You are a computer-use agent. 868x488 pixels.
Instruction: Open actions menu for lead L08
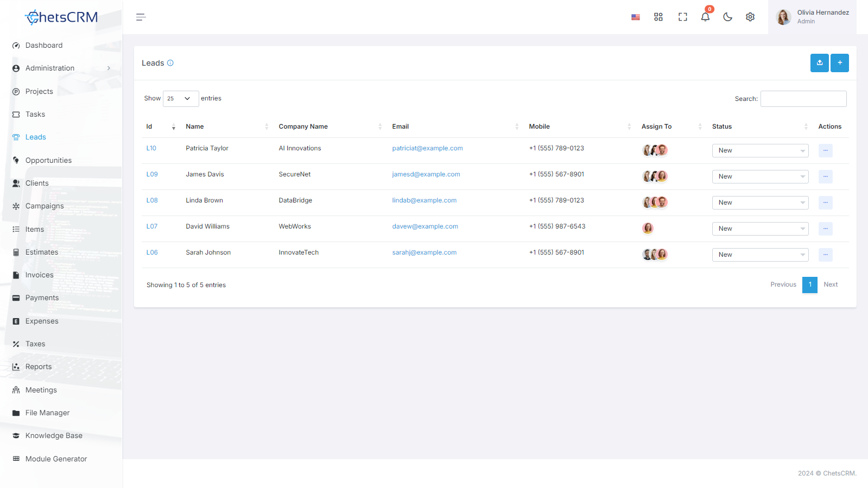point(826,202)
